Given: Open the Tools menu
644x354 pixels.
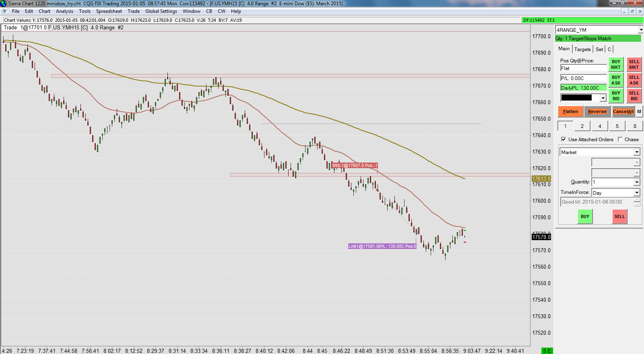Looking at the screenshot, I should 85,11.
